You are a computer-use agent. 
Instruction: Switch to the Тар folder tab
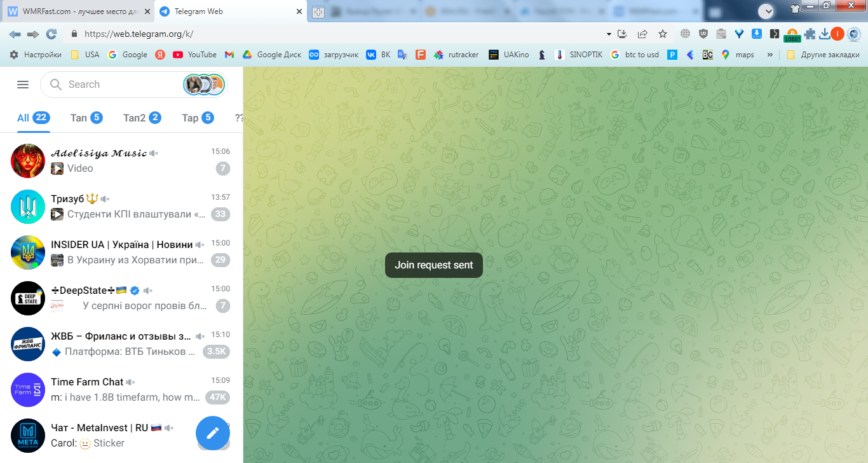pos(198,118)
